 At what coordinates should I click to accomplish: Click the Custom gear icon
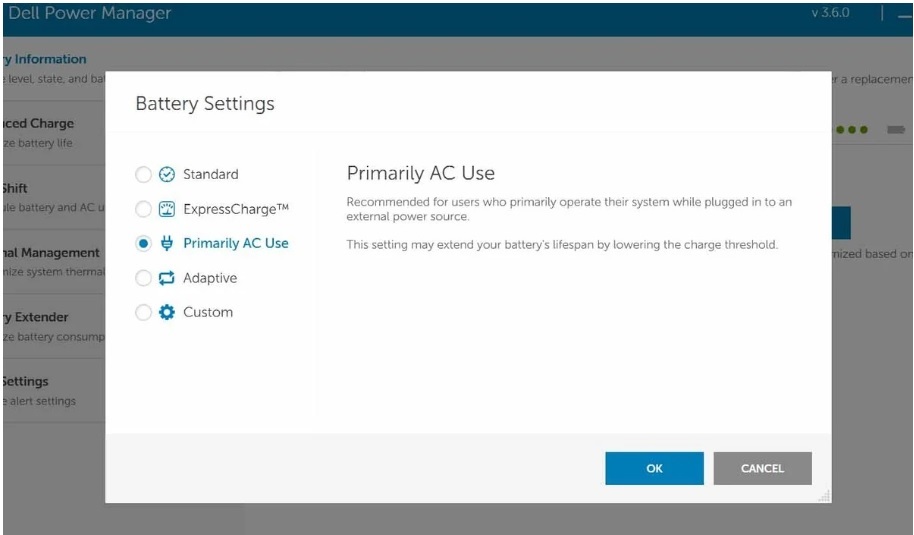pyautogui.click(x=167, y=312)
